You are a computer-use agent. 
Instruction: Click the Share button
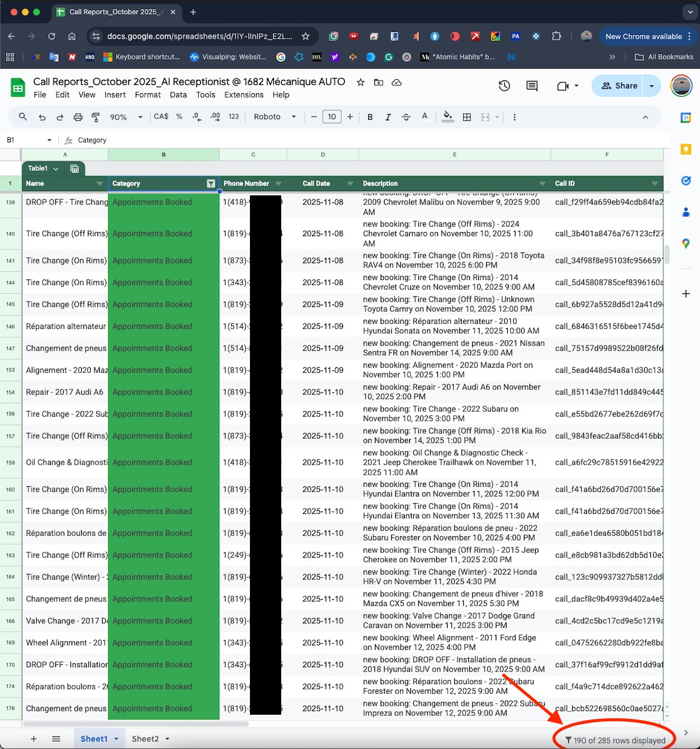tap(619, 86)
